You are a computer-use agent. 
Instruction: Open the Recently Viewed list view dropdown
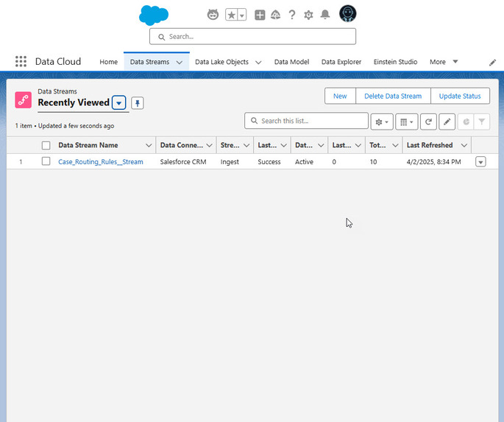pos(119,103)
